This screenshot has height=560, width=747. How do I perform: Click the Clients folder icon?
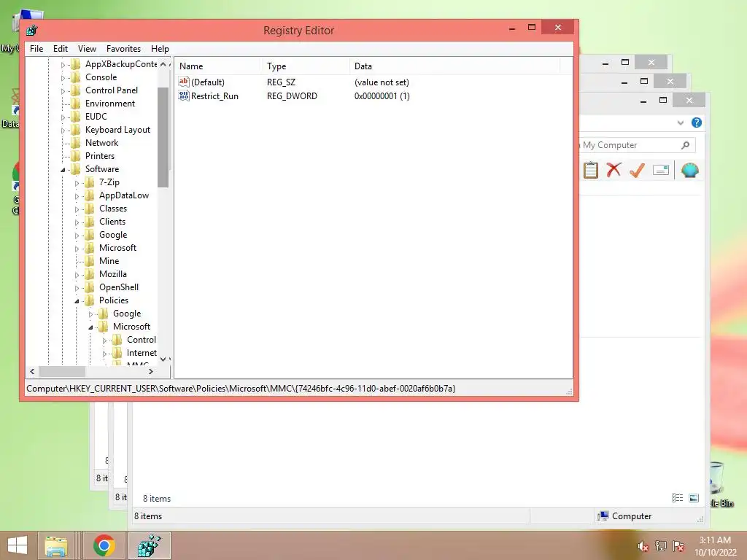[90, 222]
